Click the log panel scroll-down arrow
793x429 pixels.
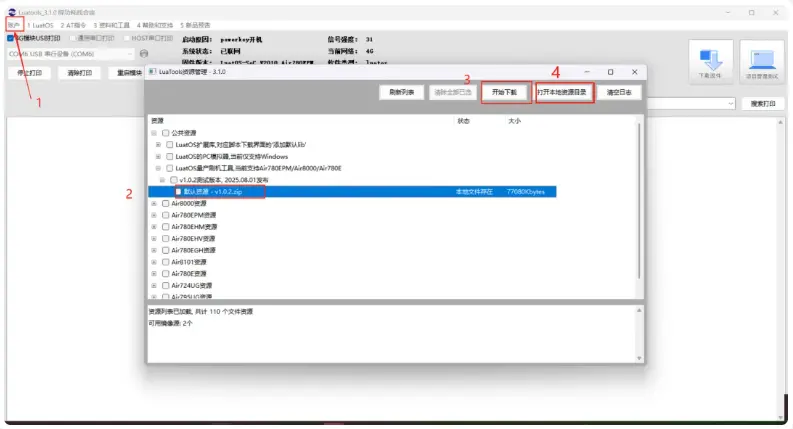pos(639,358)
